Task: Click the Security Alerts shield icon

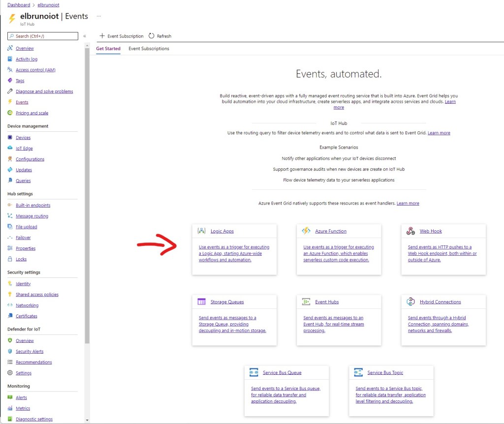Action: pos(10,351)
